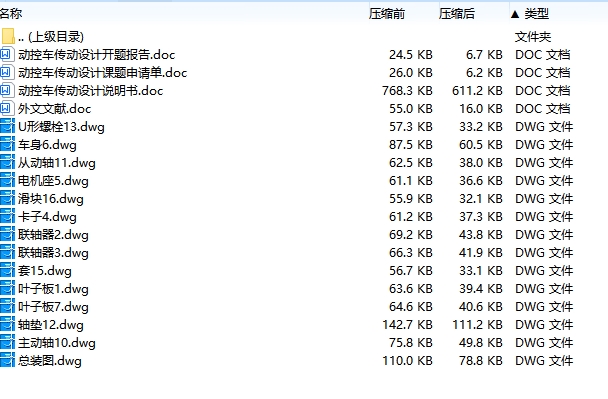Click the 142.7 KB original size value
Viewport: 608px width, 399px height.
pos(407,325)
